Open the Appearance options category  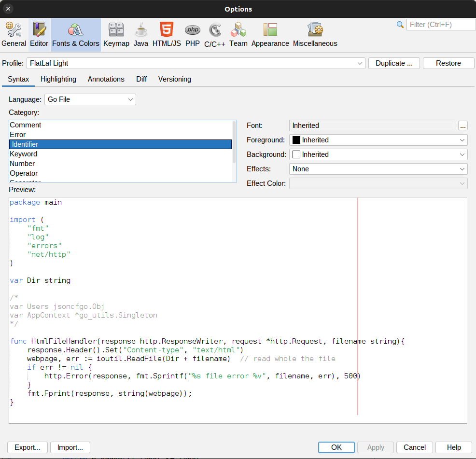(270, 35)
